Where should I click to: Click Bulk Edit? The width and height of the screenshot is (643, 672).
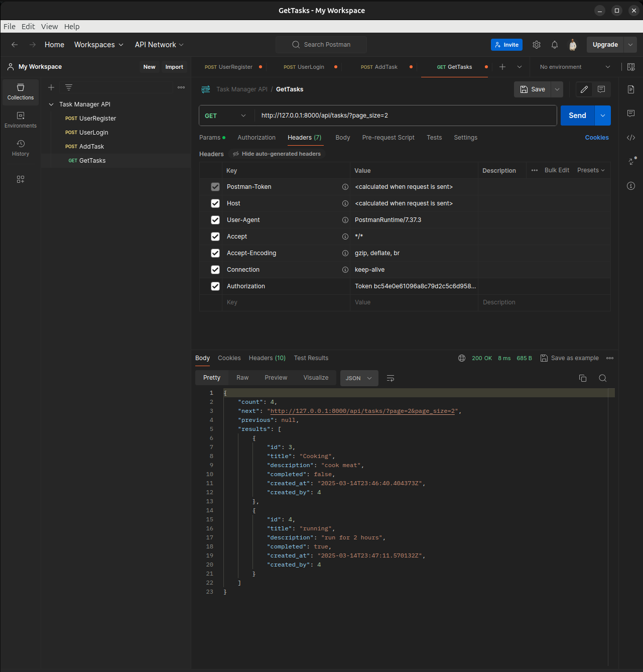[557, 170]
